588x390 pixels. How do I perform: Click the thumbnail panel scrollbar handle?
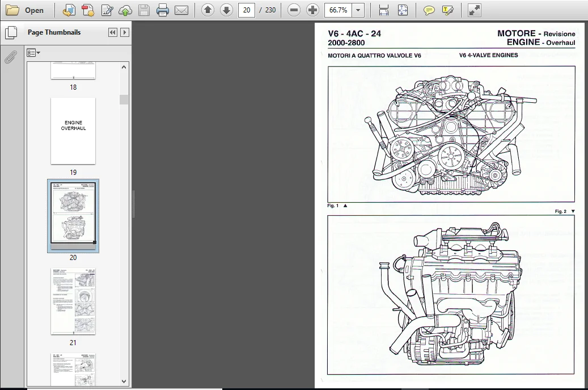(x=124, y=99)
